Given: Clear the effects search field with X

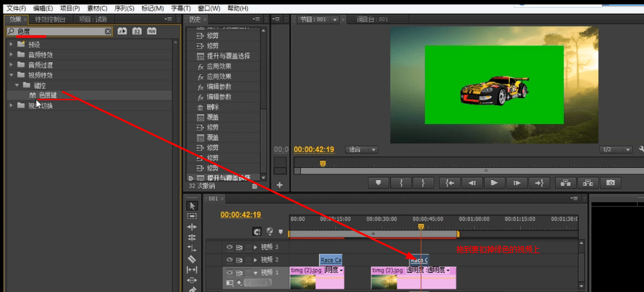Looking at the screenshot, I should pyautogui.click(x=107, y=31).
